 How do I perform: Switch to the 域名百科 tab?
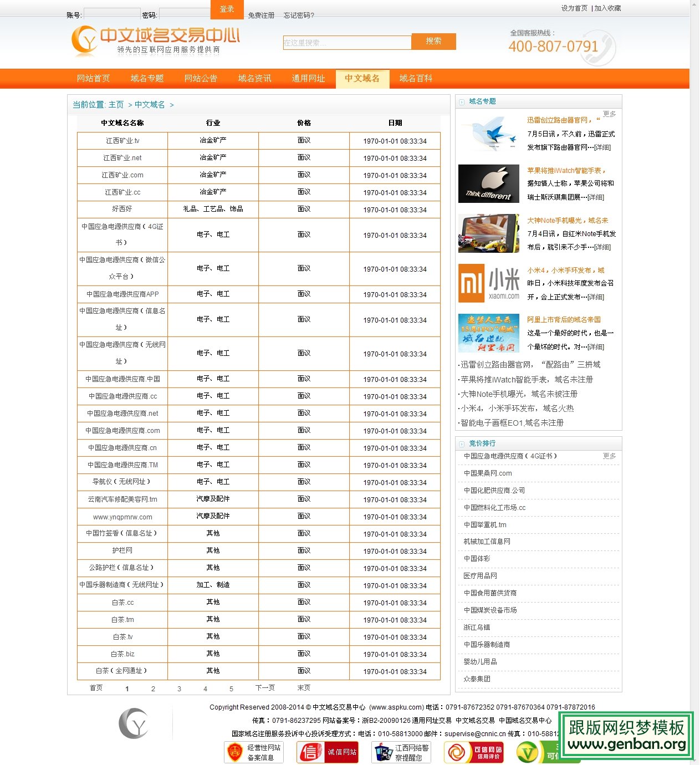[416, 78]
